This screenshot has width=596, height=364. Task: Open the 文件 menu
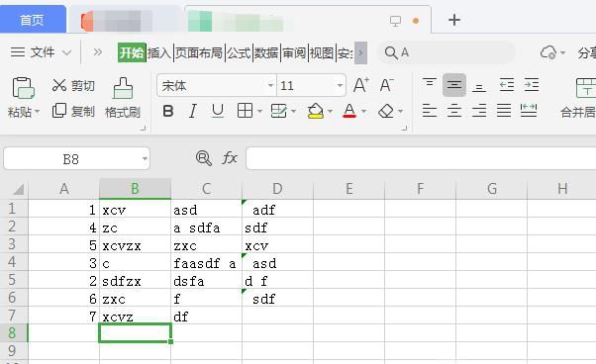[41, 52]
